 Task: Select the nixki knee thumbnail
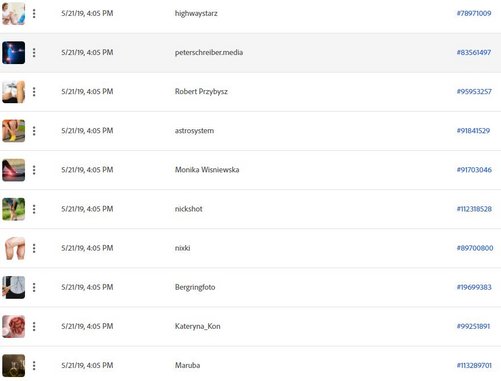[x=14, y=248]
